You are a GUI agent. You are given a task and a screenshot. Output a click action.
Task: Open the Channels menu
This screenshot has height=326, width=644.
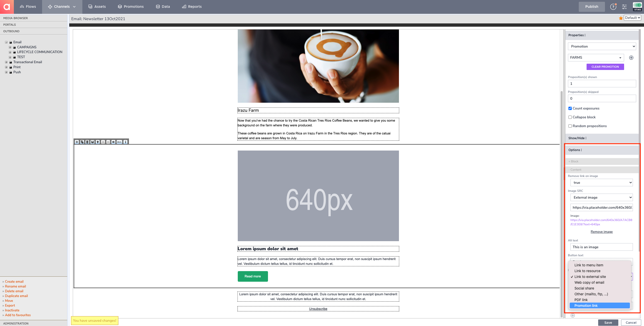click(62, 7)
